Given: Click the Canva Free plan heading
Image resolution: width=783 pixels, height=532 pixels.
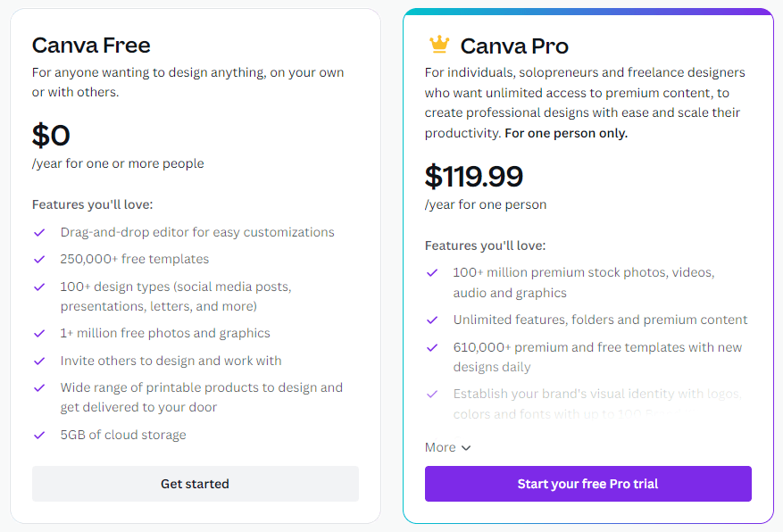Looking at the screenshot, I should (x=91, y=46).
